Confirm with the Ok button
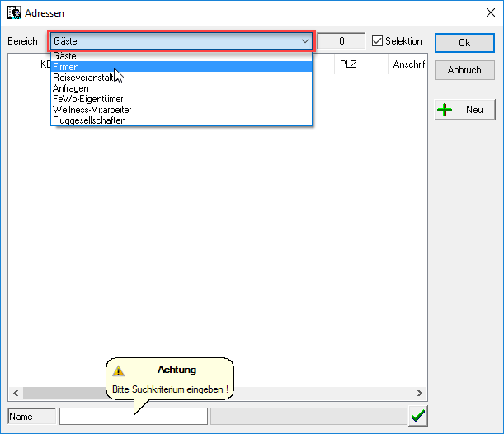Viewport: 504px width, 434px height. click(464, 43)
